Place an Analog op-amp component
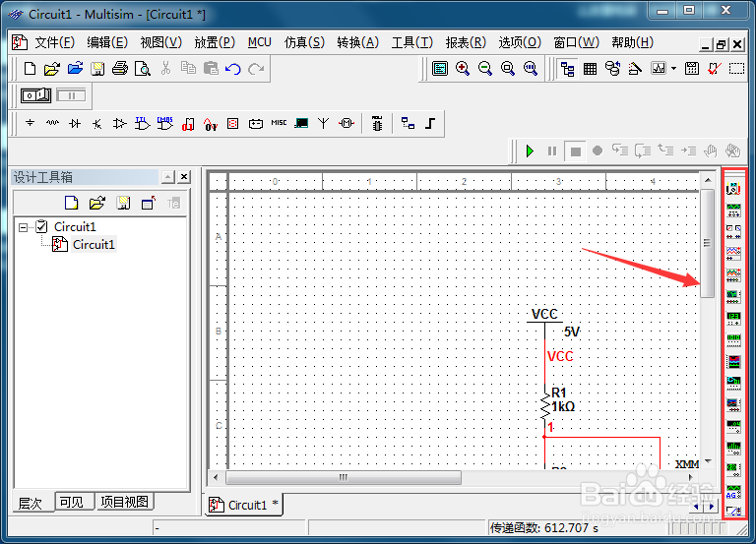The image size is (756, 544). (x=119, y=124)
